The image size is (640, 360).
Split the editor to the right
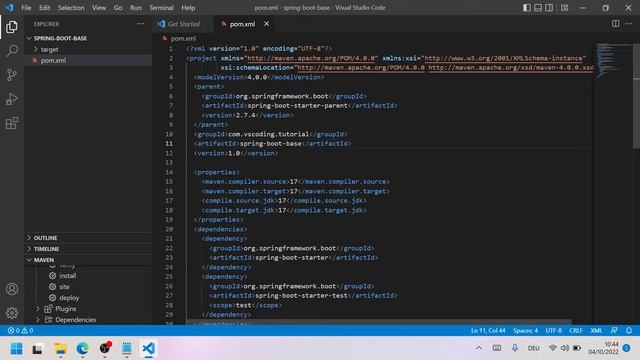[x=616, y=24]
